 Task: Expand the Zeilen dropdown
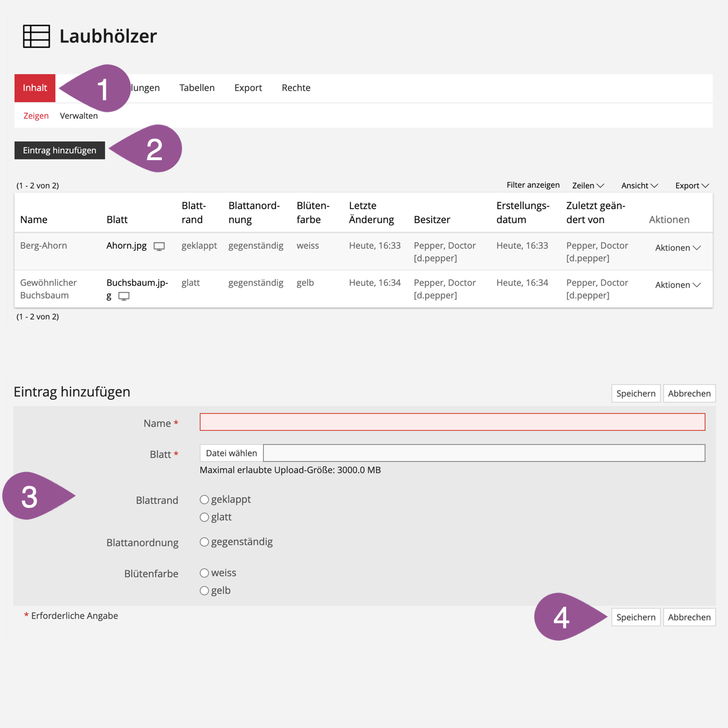pos(587,185)
